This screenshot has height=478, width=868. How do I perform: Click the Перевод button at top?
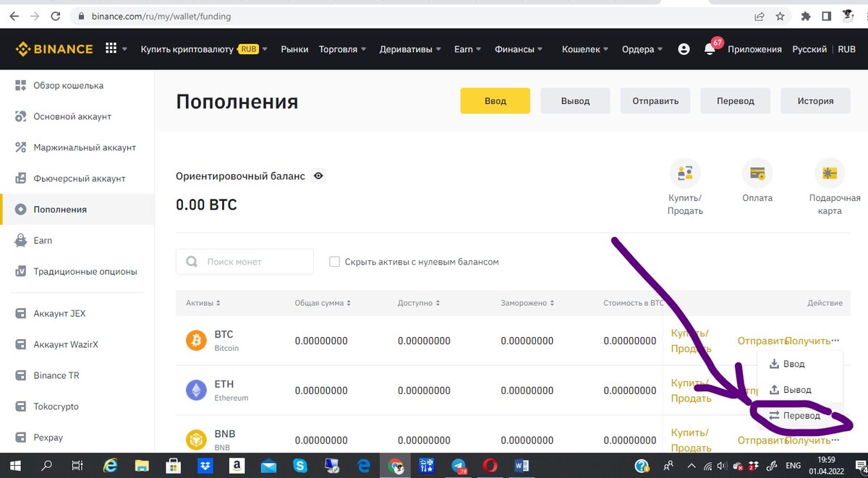736,101
